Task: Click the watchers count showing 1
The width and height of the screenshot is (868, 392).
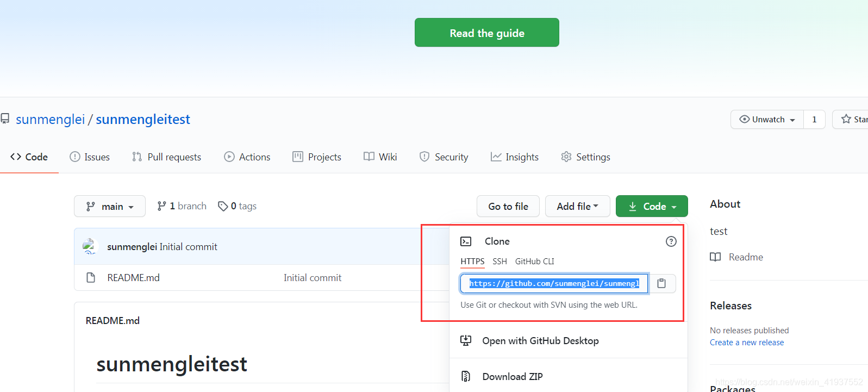Action: tap(814, 119)
